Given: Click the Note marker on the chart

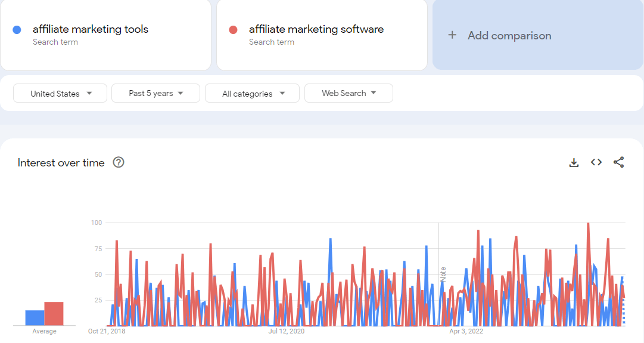Looking at the screenshot, I should click(443, 274).
